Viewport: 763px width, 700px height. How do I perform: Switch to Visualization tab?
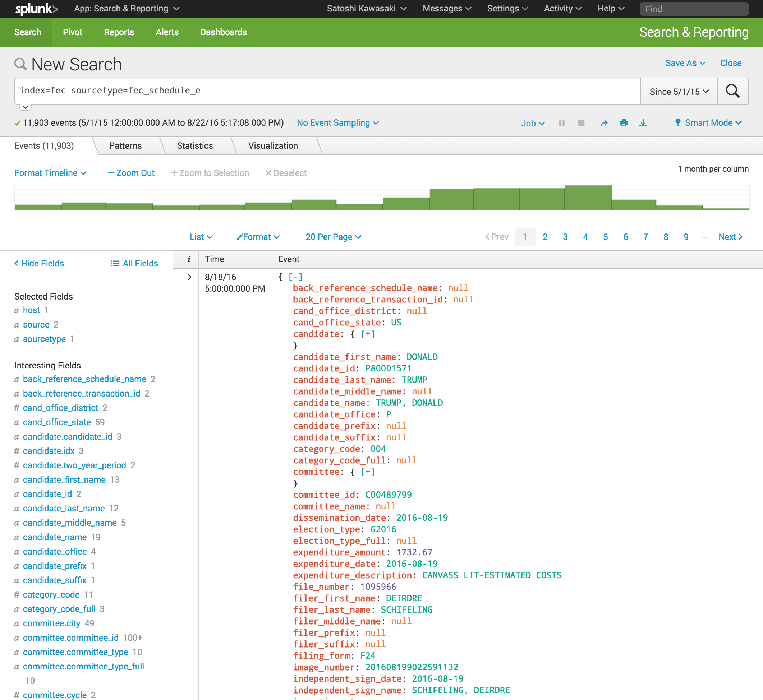pyautogui.click(x=273, y=146)
